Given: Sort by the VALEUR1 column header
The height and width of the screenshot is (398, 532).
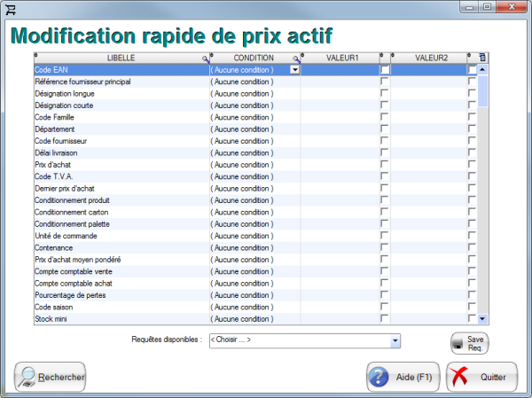Looking at the screenshot, I should (x=341, y=58).
